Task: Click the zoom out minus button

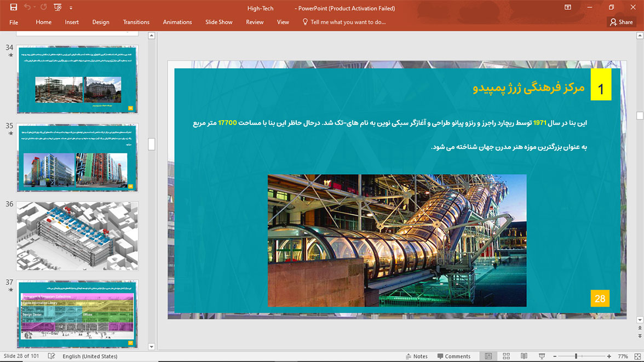Action: 555,356
